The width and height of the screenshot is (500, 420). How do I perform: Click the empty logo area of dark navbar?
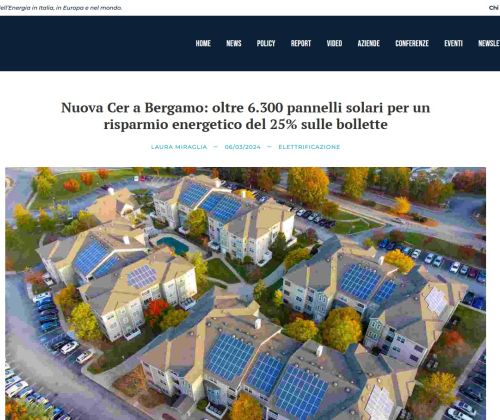click(x=93, y=43)
